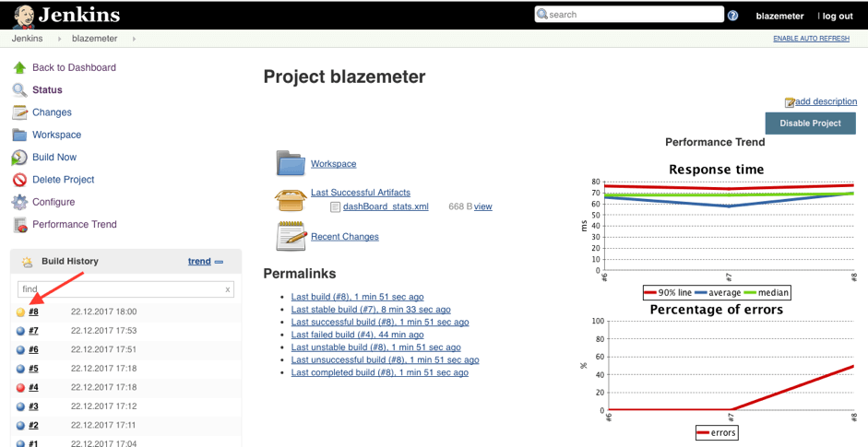Open the Last build (#8) permalink

click(358, 297)
